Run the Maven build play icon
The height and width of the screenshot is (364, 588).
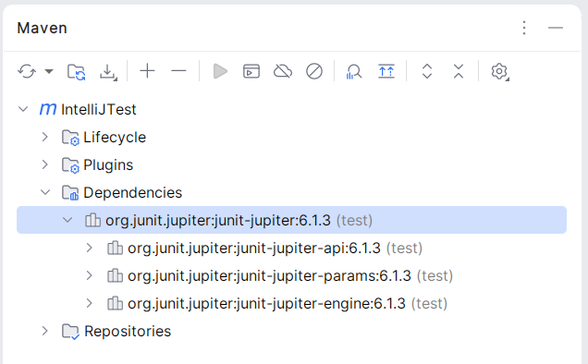220,71
